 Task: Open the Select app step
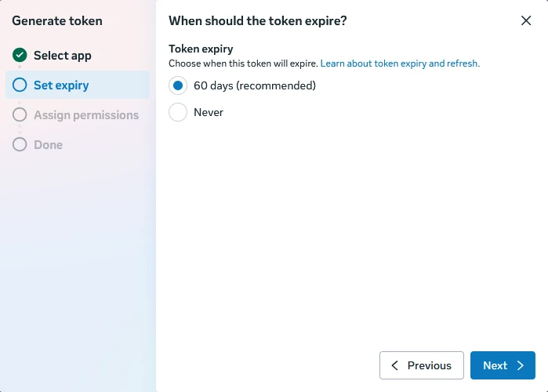point(63,55)
